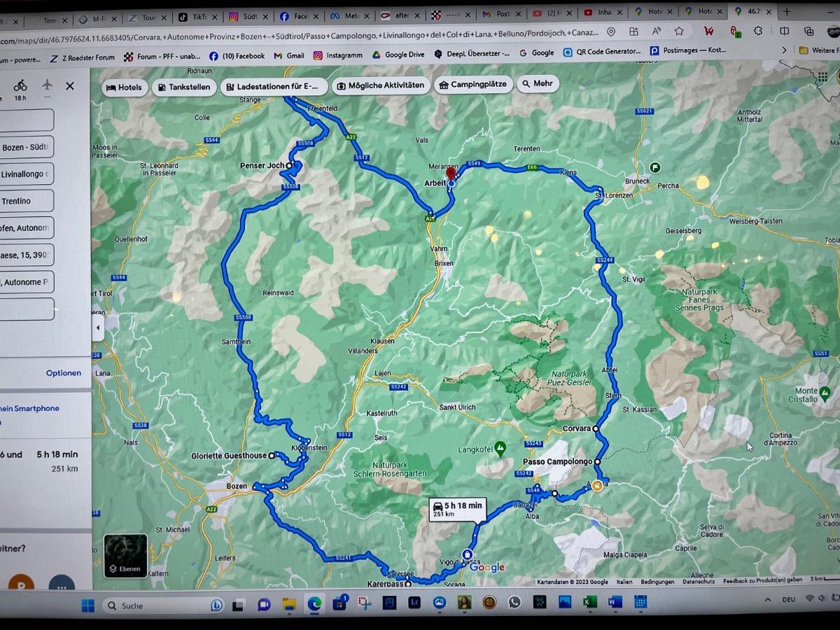This screenshot has width=840, height=630.
Task: Show Campingplätze on the map
Action: click(x=471, y=85)
